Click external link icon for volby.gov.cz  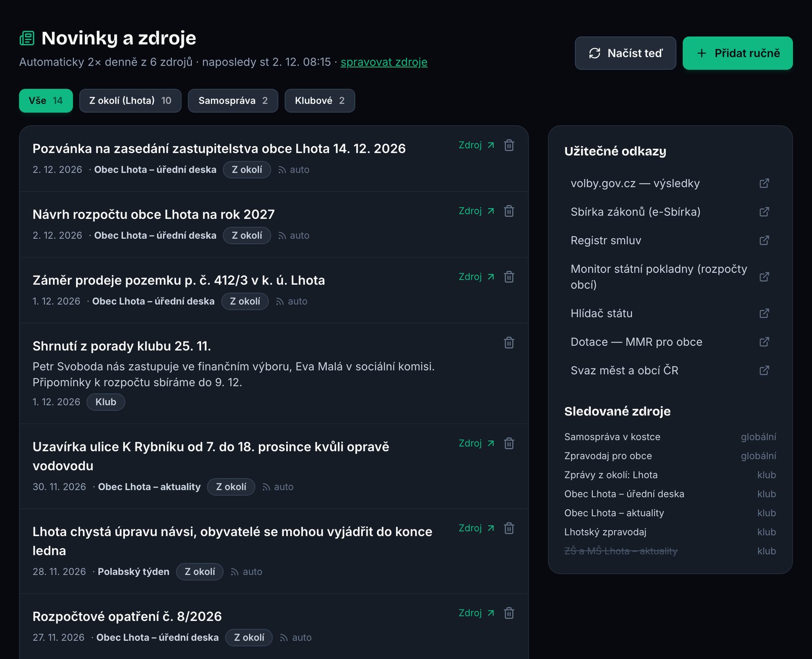point(764,183)
